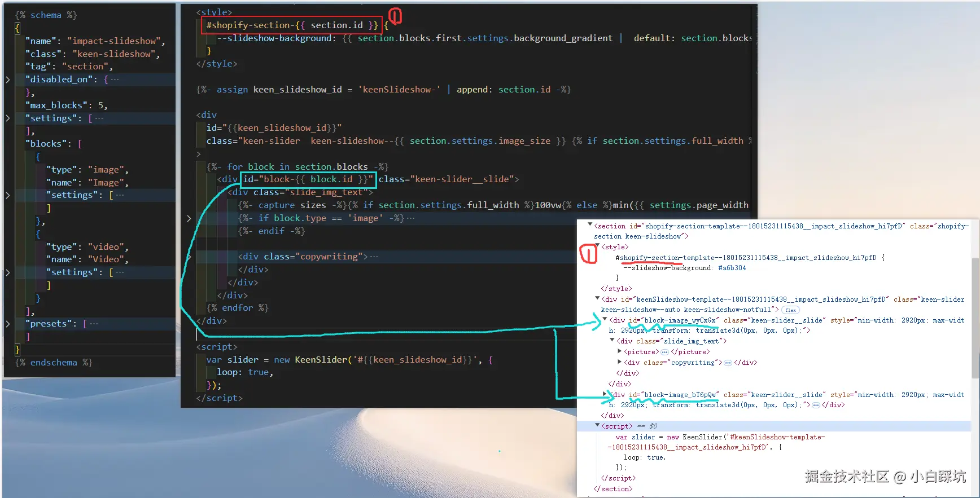Click the "max_blocks": 5 line
This screenshot has width=980, height=498.
(66, 105)
